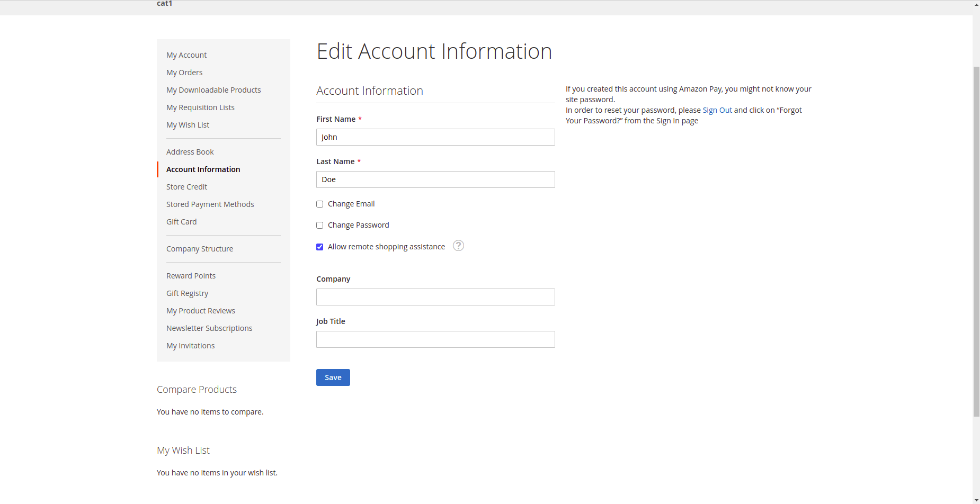Click the Save button
This screenshot has height=504, width=980.
[333, 377]
